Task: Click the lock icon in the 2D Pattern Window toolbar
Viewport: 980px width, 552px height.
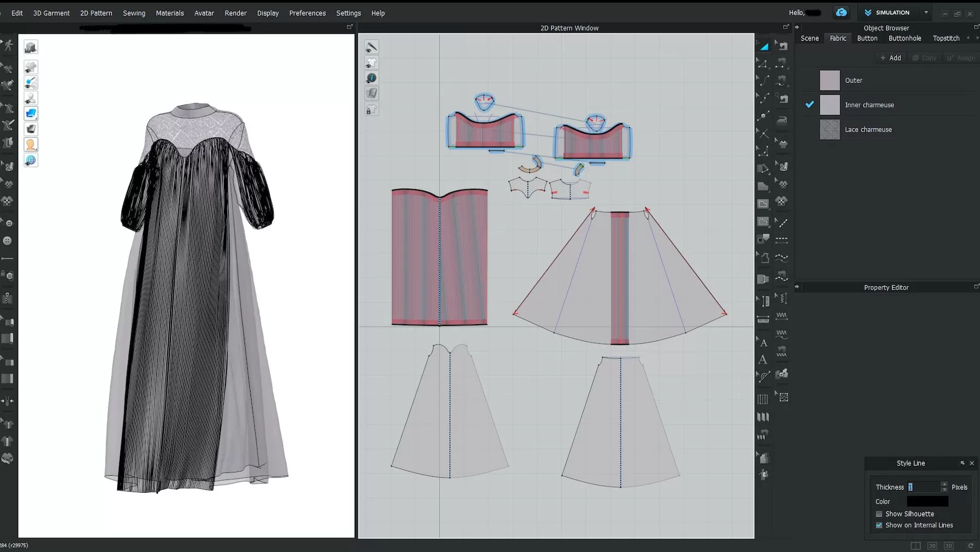Action: click(372, 109)
